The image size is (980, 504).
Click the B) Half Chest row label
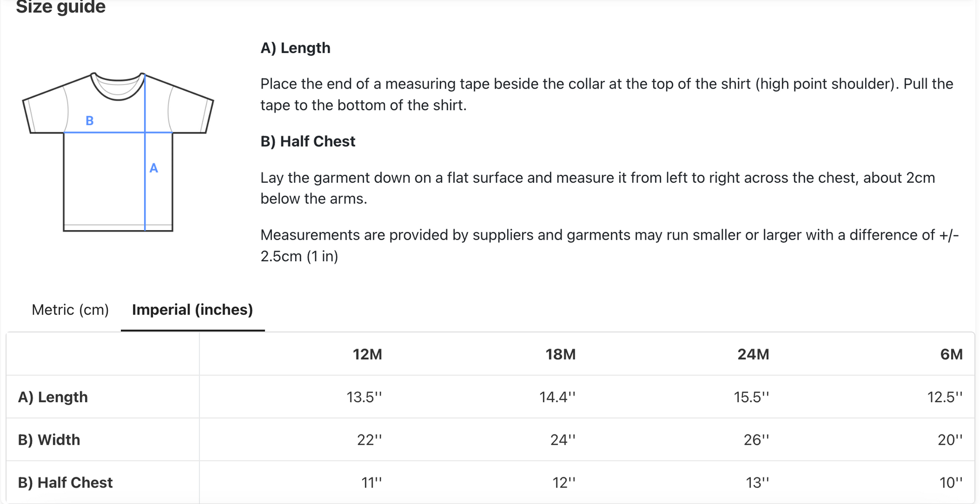click(x=65, y=483)
